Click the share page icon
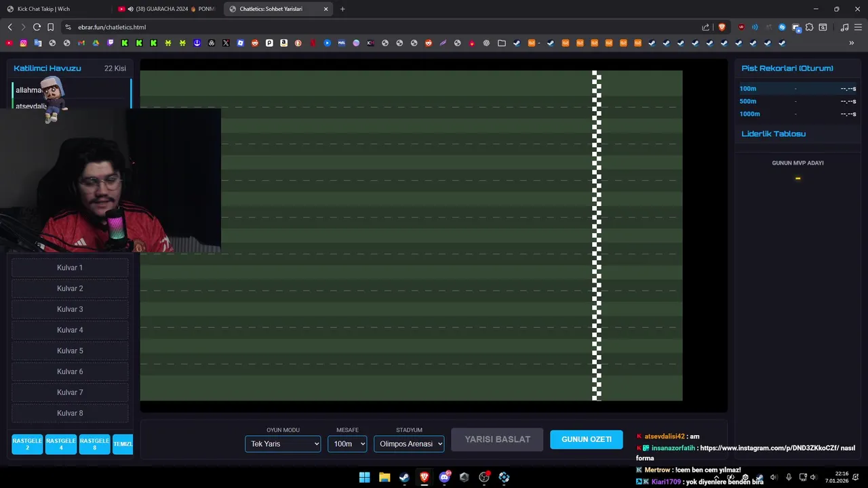This screenshot has height=488, width=868. coord(705,27)
